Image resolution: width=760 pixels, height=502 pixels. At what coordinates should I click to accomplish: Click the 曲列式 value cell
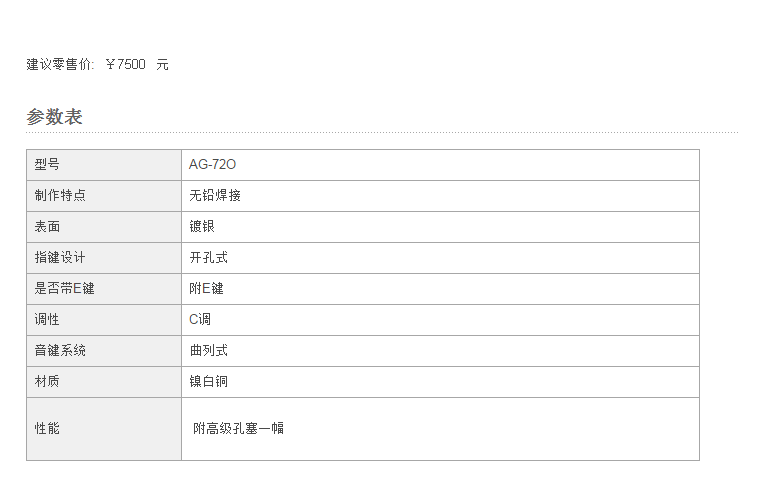[440, 351]
